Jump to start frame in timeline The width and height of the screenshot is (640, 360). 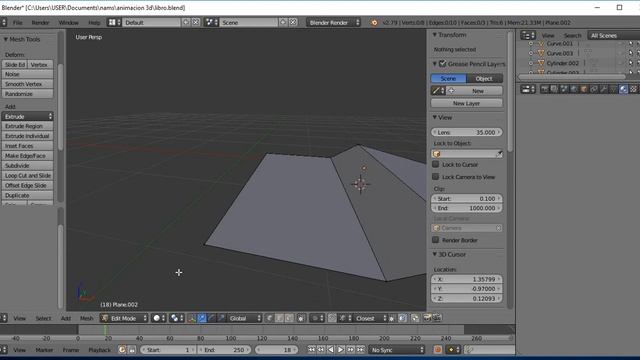click(311, 349)
